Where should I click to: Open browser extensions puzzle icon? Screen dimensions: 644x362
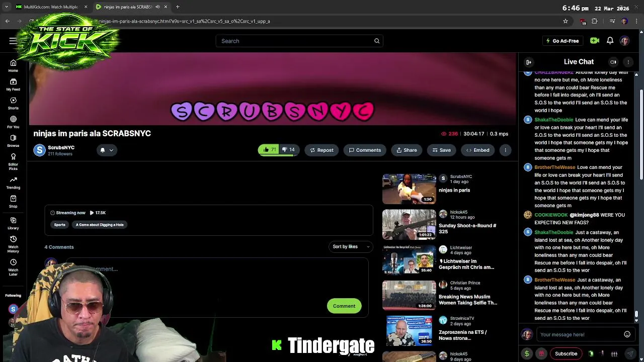pos(594,21)
